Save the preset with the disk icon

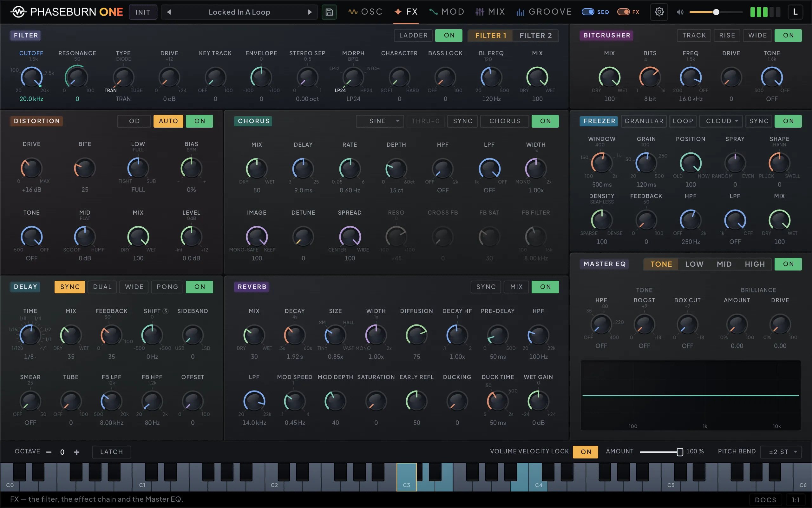pos(329,12)
